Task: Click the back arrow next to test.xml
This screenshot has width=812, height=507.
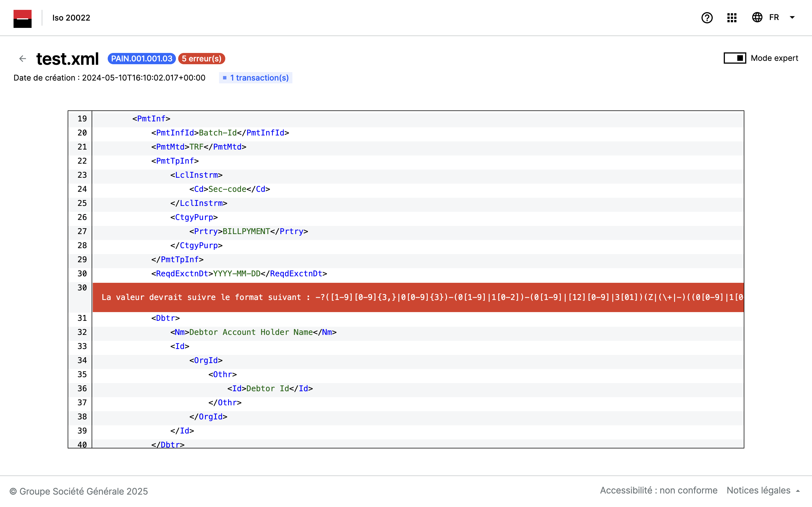Action: (x=23, y=59)
